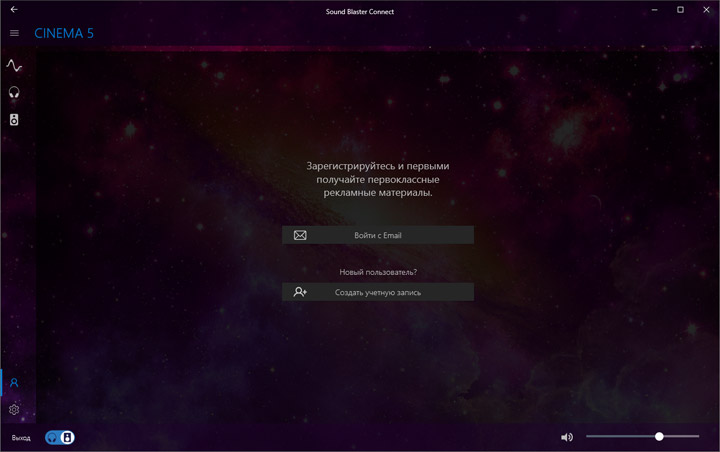Click the Sound Blaster Connect window title
The width and height of the screenshot is (720, 452).
360,12
